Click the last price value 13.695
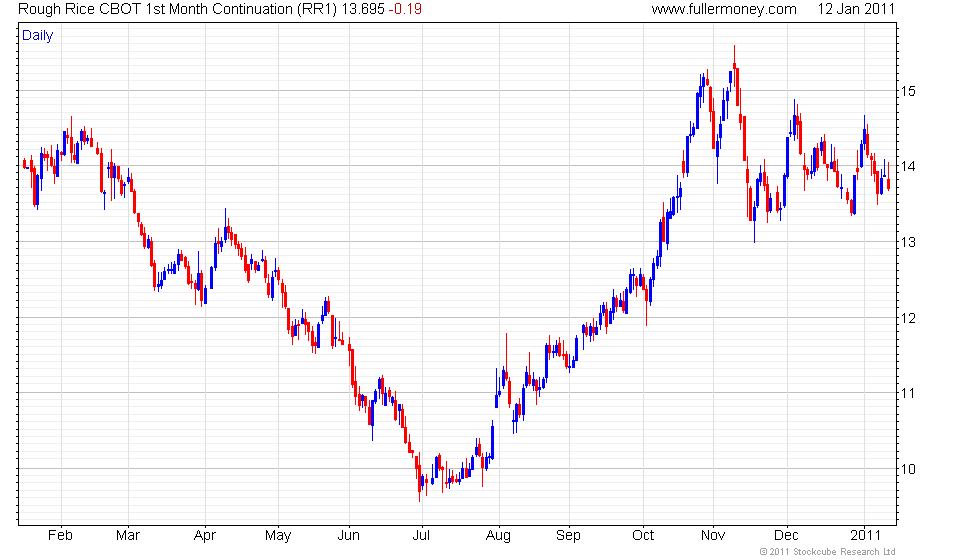The height and width of the screenshot is (560, 980). click(x=363, y=9)
